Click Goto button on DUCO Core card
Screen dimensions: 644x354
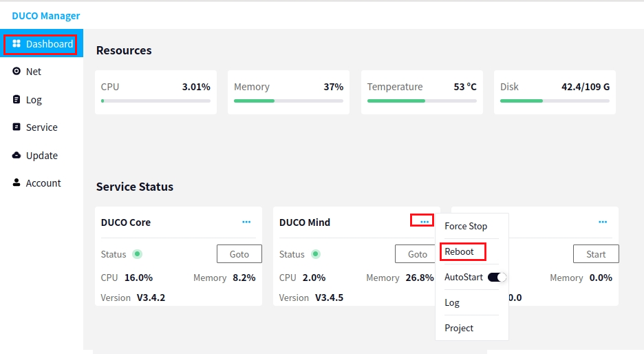tap(239, 254)
